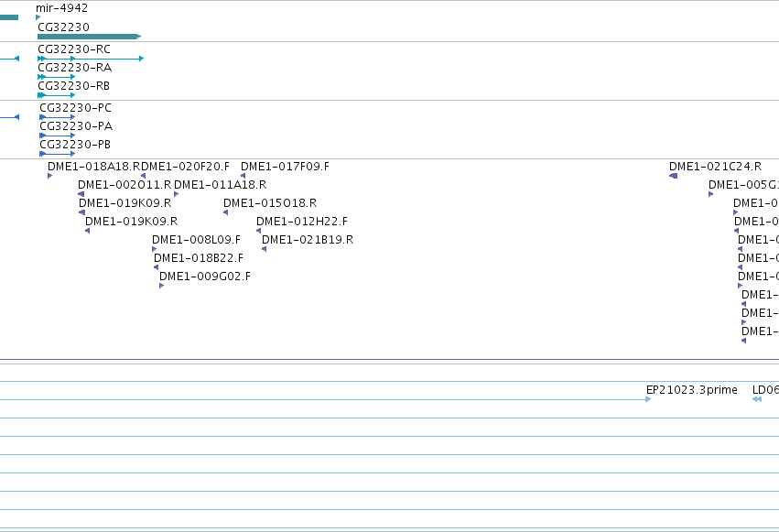
Task: Click the light-blue EP21023.3prime arrowhead
Action: pyautogui.click(x=648, y=400)
